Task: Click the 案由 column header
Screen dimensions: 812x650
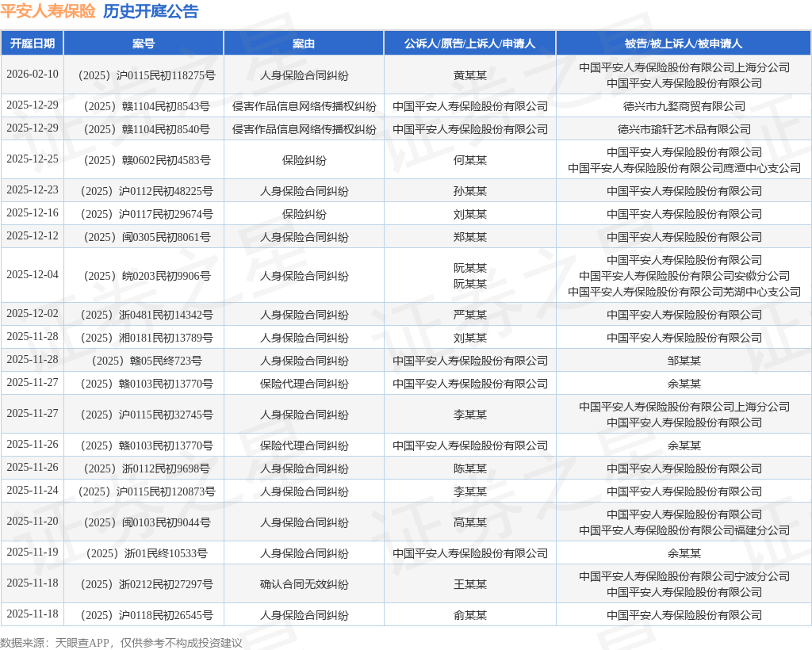Action: pos(304,44)
